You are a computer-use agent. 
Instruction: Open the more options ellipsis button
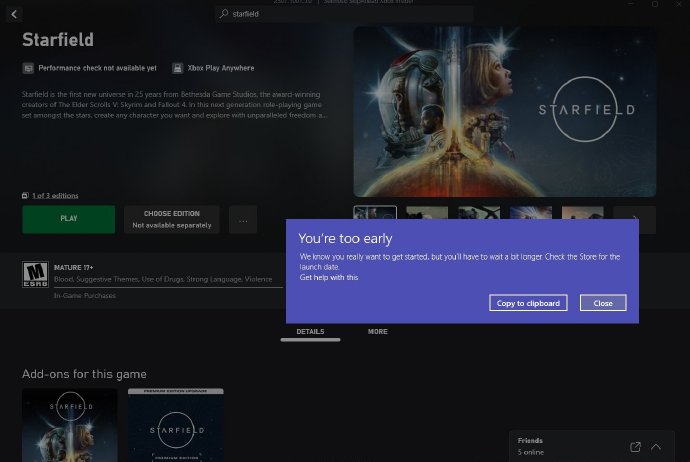pos(243,219)
